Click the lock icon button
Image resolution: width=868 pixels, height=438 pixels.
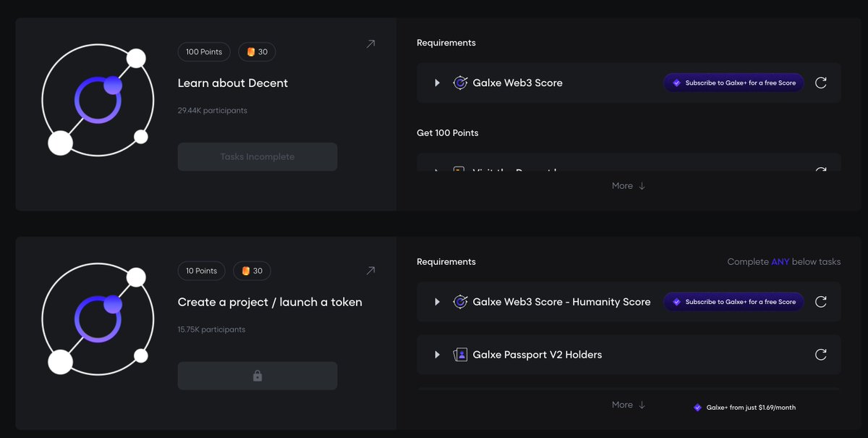(x=258, y=376)
